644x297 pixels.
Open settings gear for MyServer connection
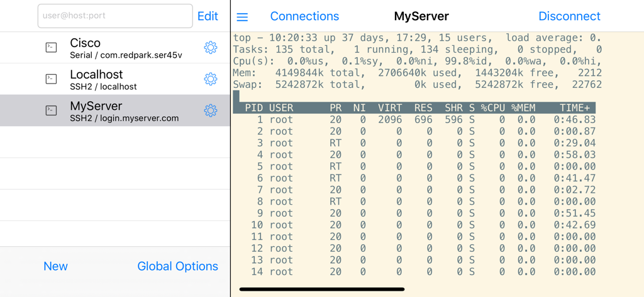pyautogui.click(x=210, y=111)
